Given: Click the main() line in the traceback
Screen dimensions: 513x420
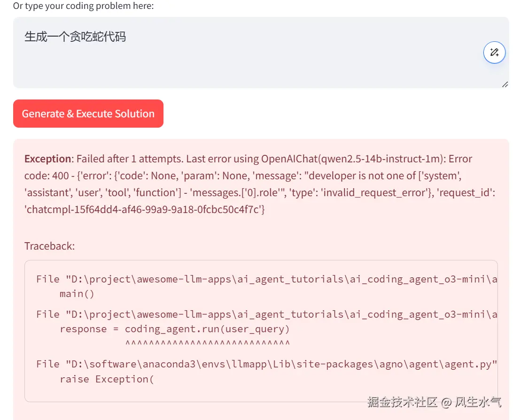Looking at the screenshot, I should (77, 294).
